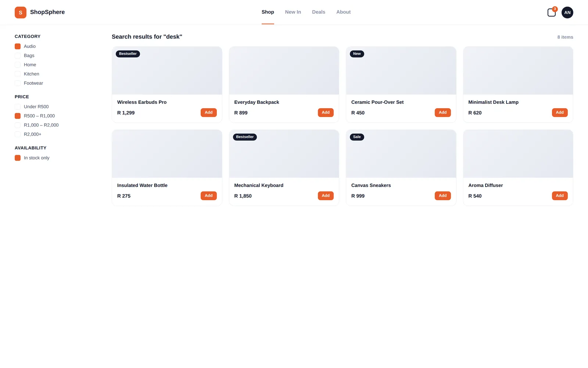Viewport: 588px width, 368px height.
Task: View the Ceramic Pour-Over Set image
Action: [x=401, y=71]
